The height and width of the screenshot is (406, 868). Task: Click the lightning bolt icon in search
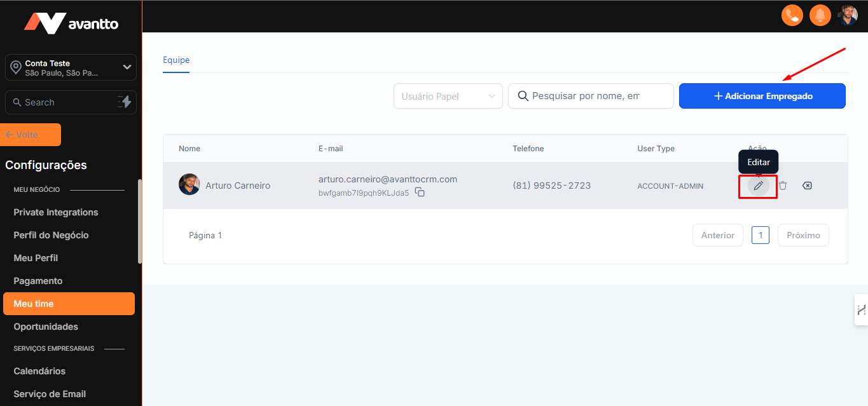point(124,102)
